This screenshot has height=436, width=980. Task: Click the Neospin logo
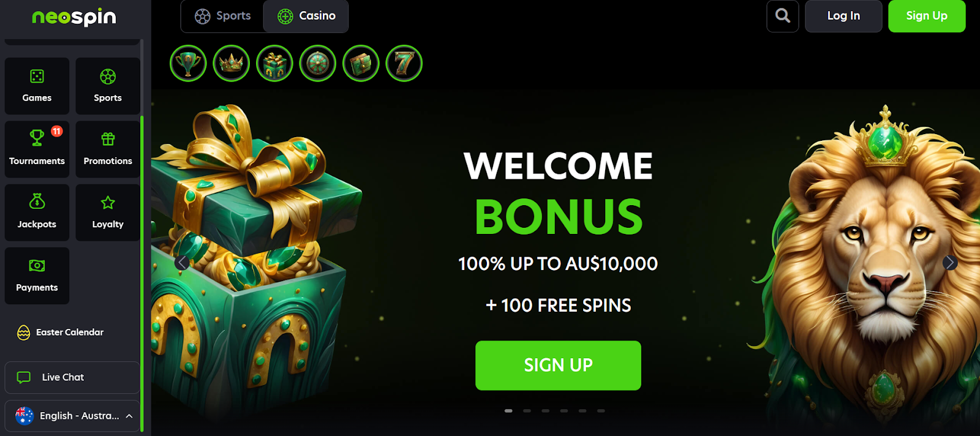coord(74,17)
